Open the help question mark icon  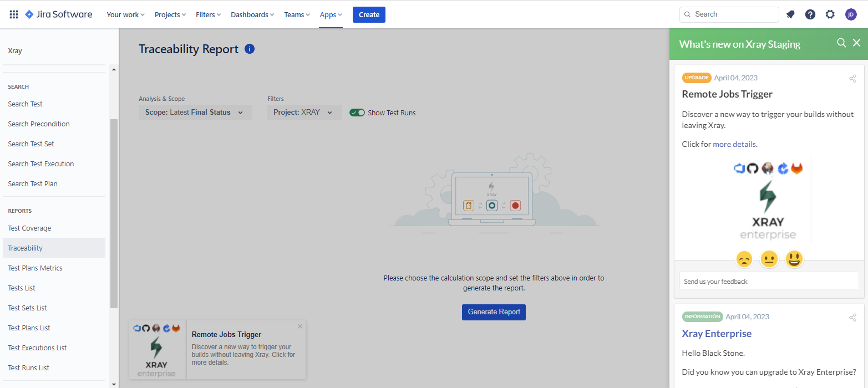[x=810, y=14]
